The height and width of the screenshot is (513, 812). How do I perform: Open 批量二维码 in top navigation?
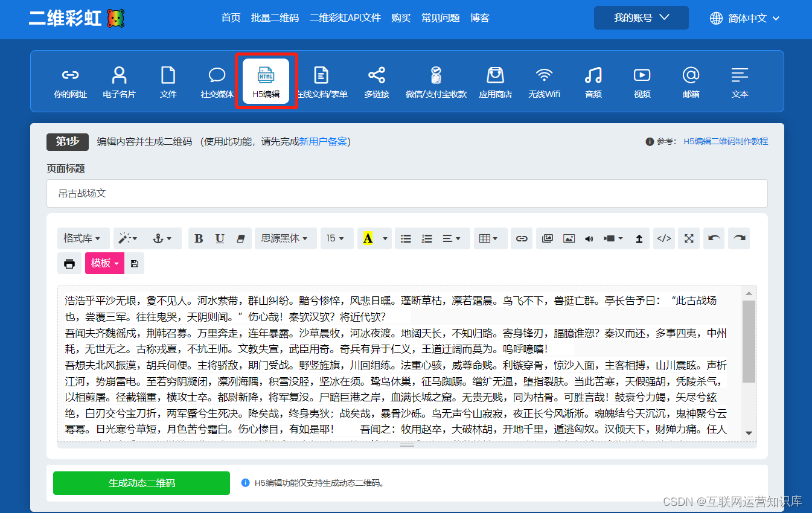[x=275, y=18]
